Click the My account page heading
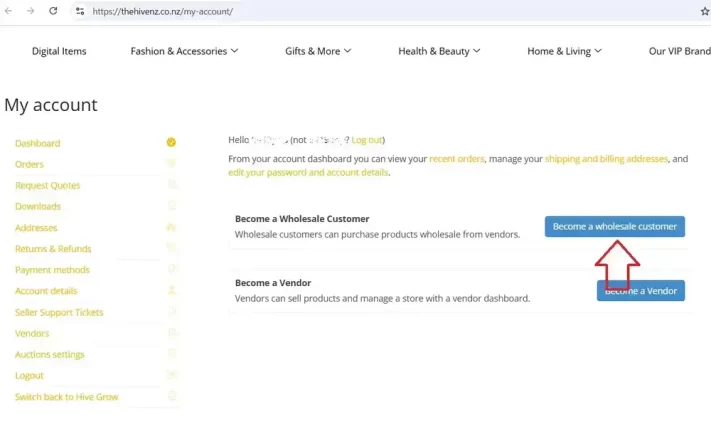The height and width of the screenshot is (434, 711). coord(51,105)
